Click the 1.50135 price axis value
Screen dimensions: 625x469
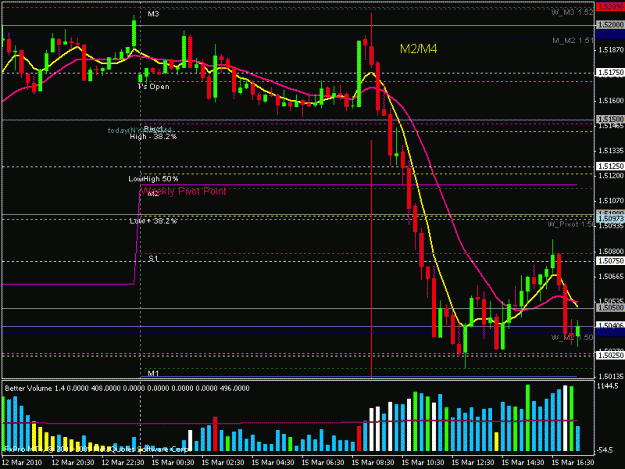coord(610,376)
